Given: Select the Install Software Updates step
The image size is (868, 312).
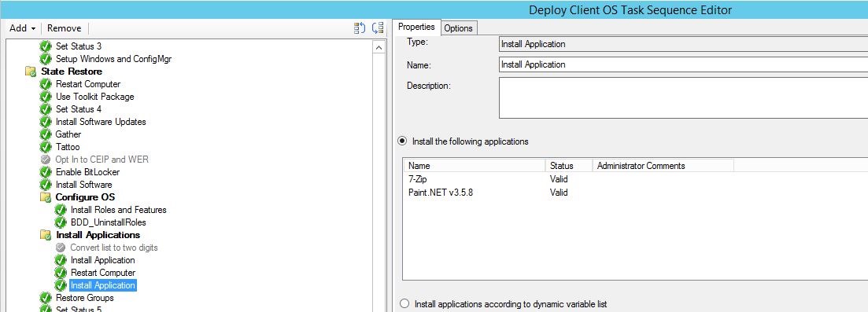Looking at the screenshot, I should [x=101, y=122].
